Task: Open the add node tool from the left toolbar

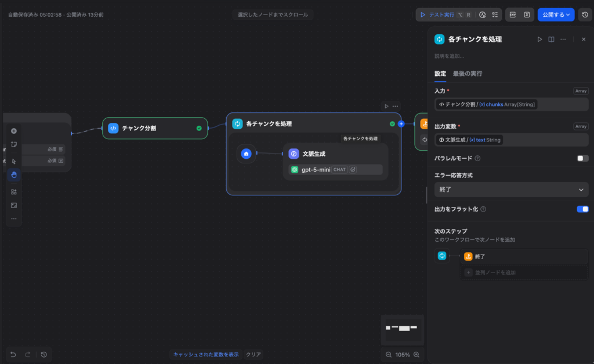Action: pos(14,131)
